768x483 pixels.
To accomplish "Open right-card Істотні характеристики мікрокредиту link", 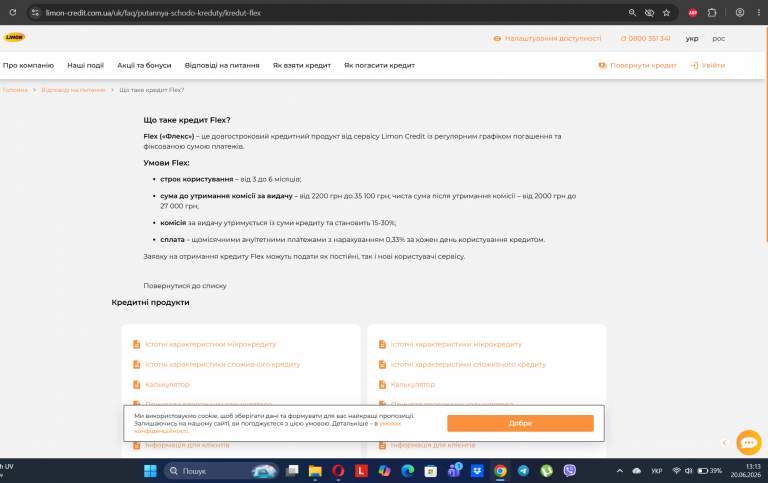I will coord(456,344).
